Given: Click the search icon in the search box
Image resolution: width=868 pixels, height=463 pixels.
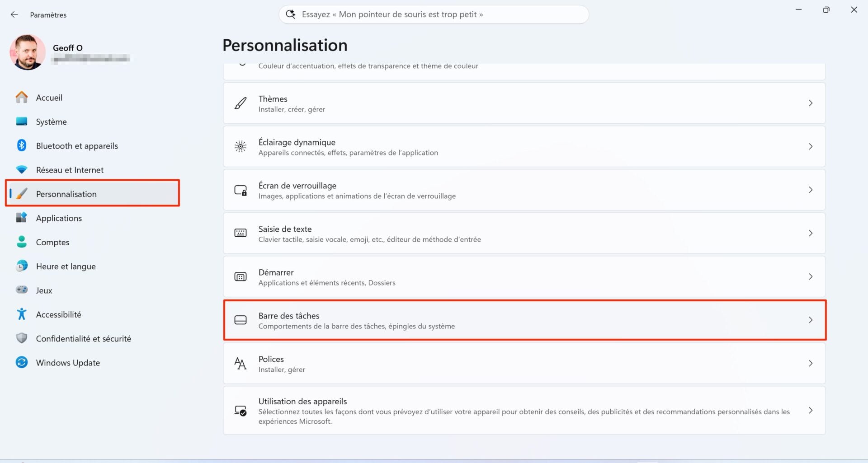Looking at the screenshot, I should point(291,14).
